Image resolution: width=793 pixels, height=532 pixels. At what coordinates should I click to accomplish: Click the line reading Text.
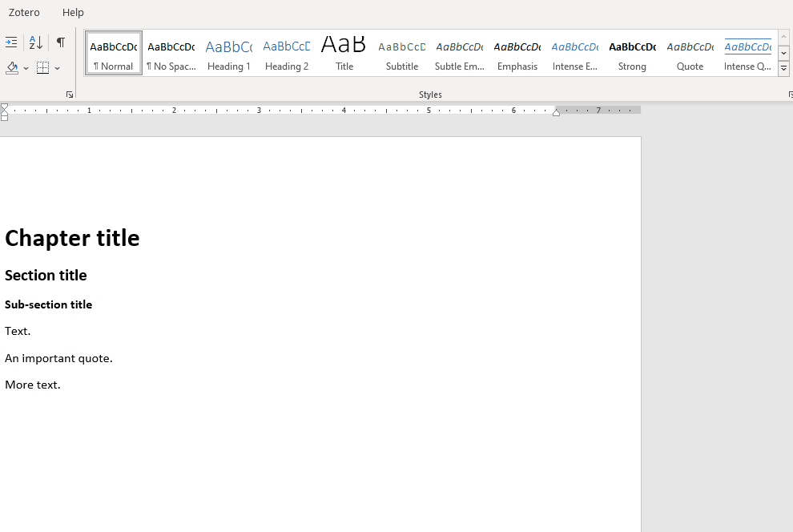pyautogui.click(x=18, y=331)
